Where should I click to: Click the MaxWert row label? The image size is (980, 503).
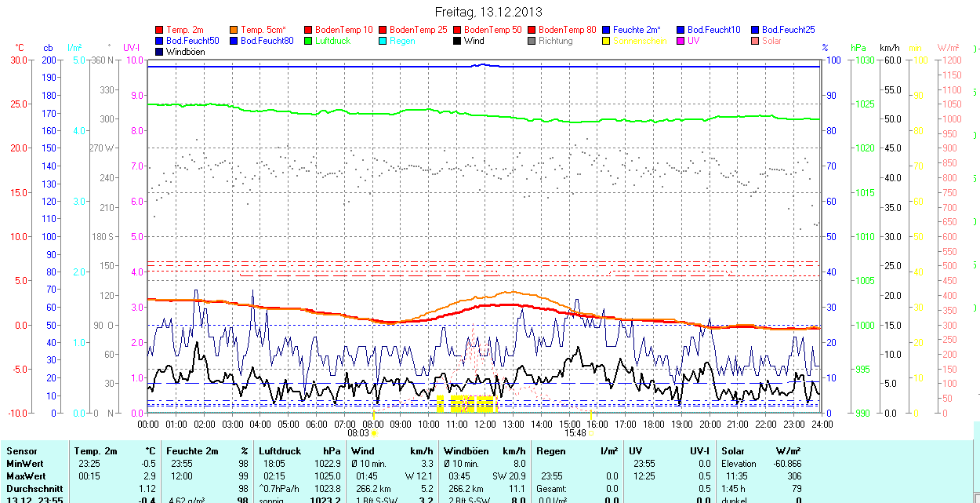(25, 476)
